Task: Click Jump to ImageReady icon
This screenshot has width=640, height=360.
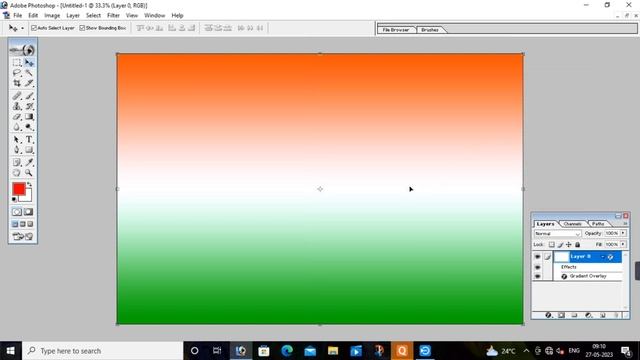Action: (23, 236)
